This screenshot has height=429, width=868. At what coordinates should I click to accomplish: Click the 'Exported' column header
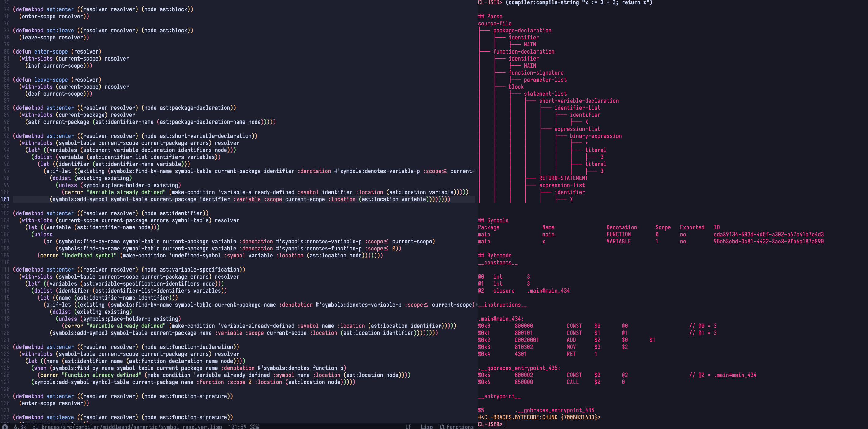pos(692,227)
